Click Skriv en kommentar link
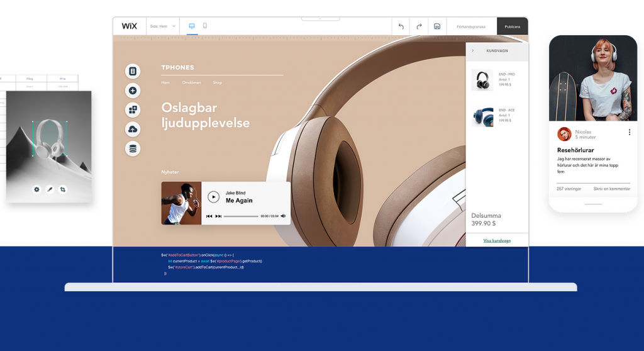Screen dimensions: 644x351 coord(611,189)
